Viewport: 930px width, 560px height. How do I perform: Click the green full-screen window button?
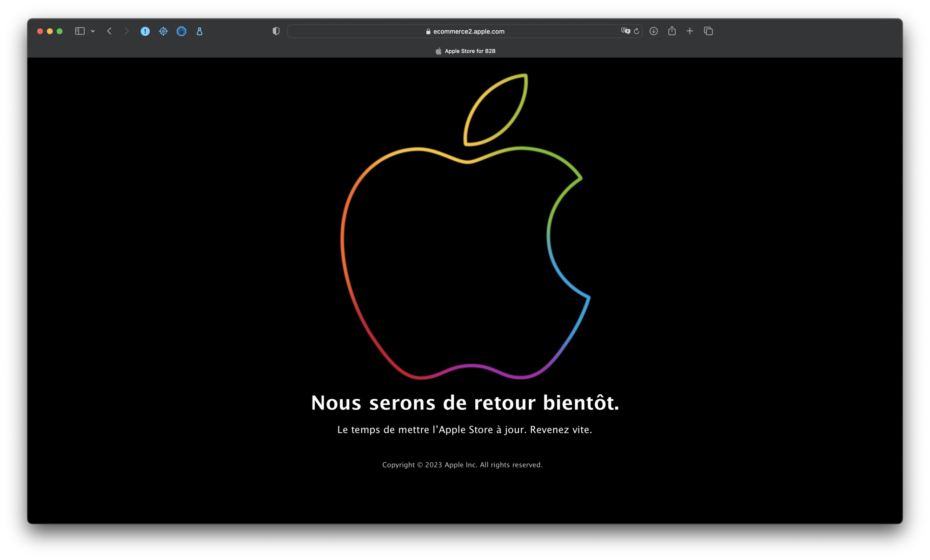[60, 31]
